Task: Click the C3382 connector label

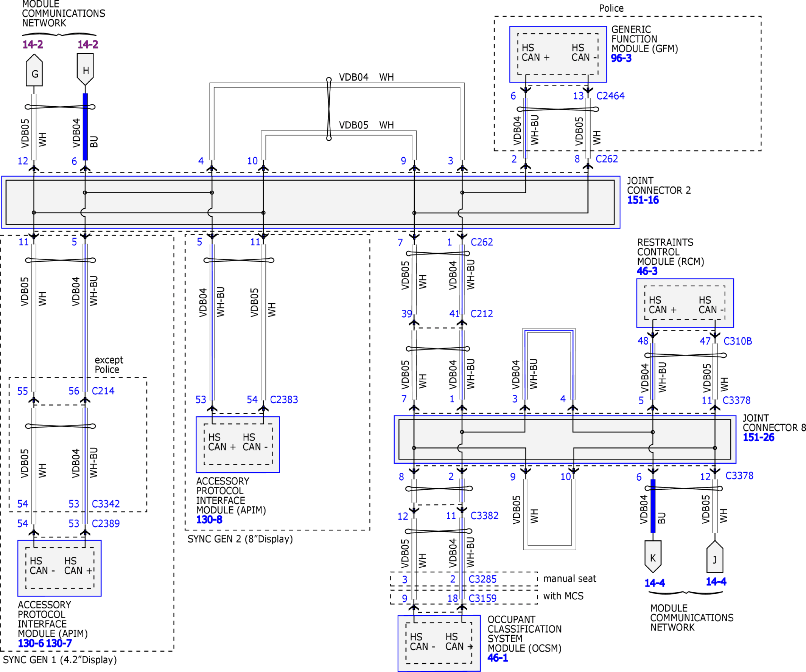Action: 484,515
